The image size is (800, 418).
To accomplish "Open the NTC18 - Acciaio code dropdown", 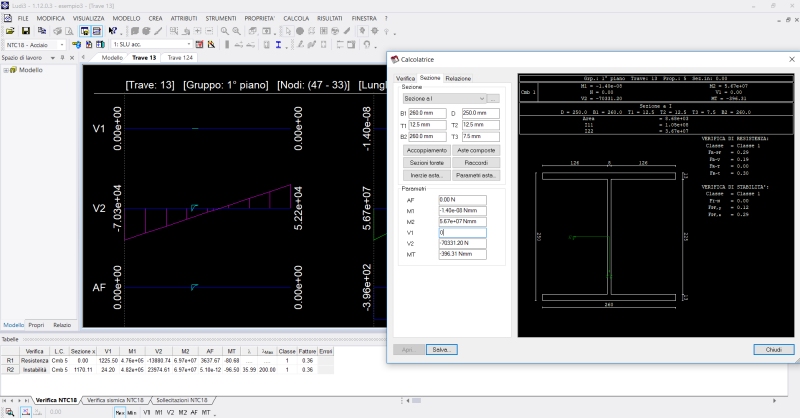I will 61,45.
